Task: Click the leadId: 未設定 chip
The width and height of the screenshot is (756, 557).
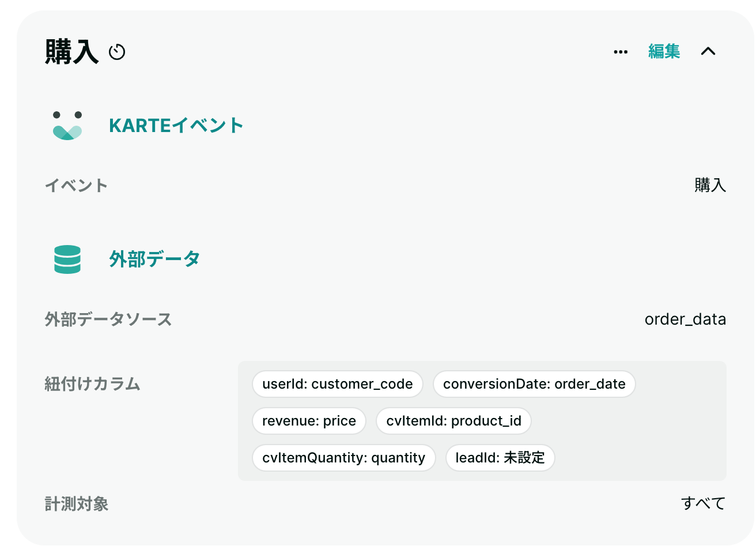Action: 500,458
